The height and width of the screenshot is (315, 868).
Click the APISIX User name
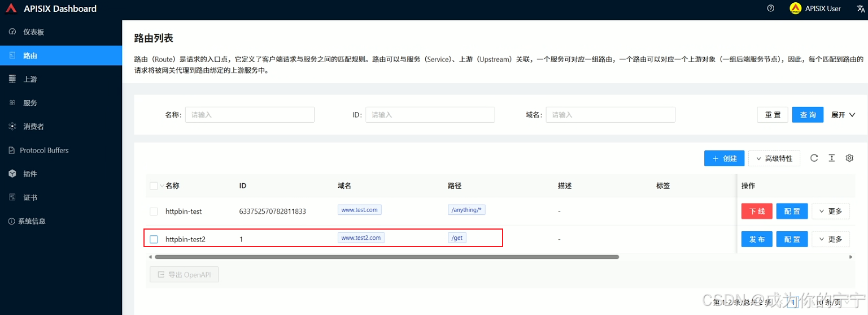coord(823,8)
